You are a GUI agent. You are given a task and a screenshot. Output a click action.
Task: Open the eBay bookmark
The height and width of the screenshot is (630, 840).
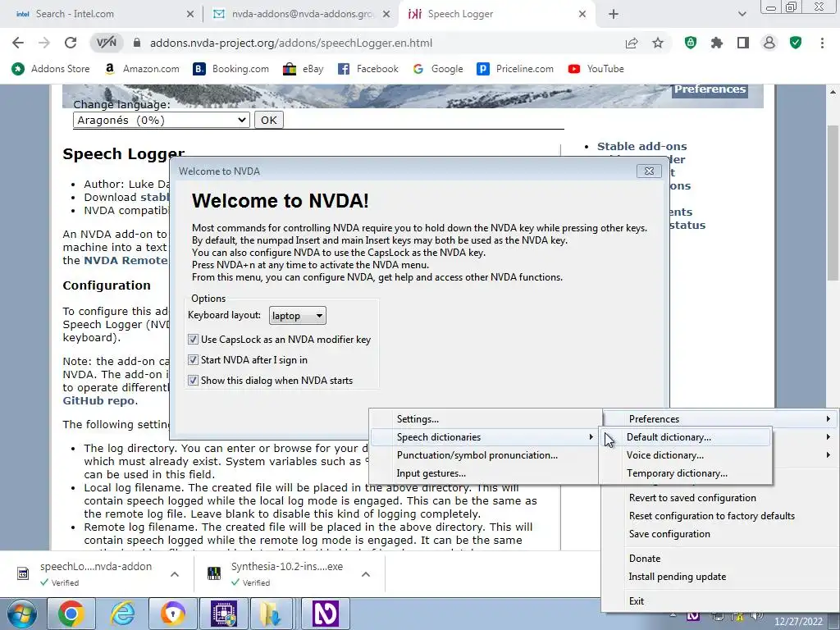[x=304, y=69]
